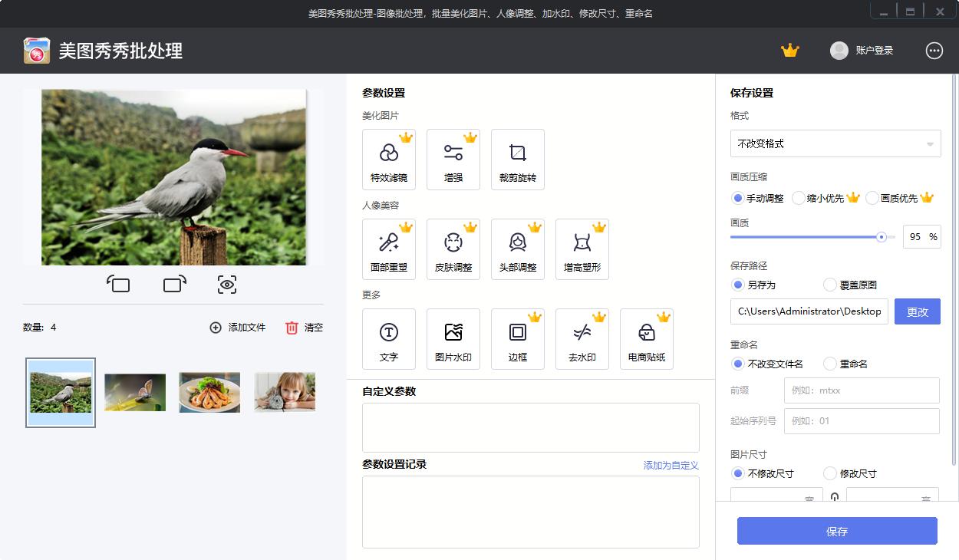Viewport: 959px width, 560px height.
Task: Click the image width input field
Action: [x=776, y=495]
